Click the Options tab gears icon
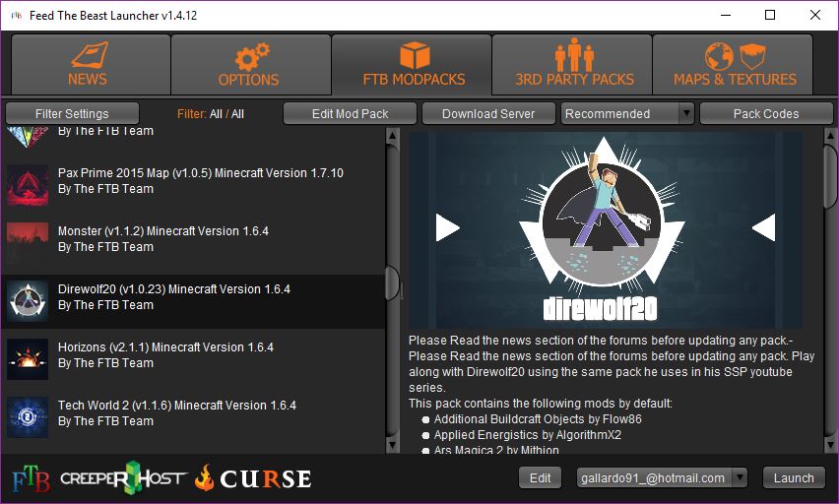 pyautogui.click(x=252, y=57)
